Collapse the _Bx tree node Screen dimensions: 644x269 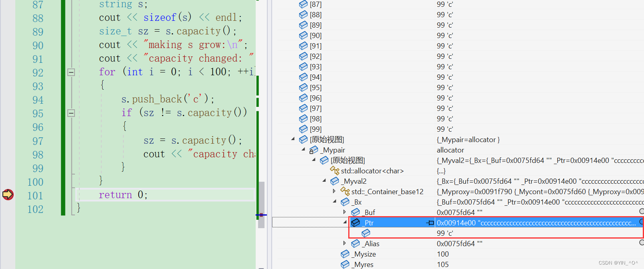coord(335,201)
